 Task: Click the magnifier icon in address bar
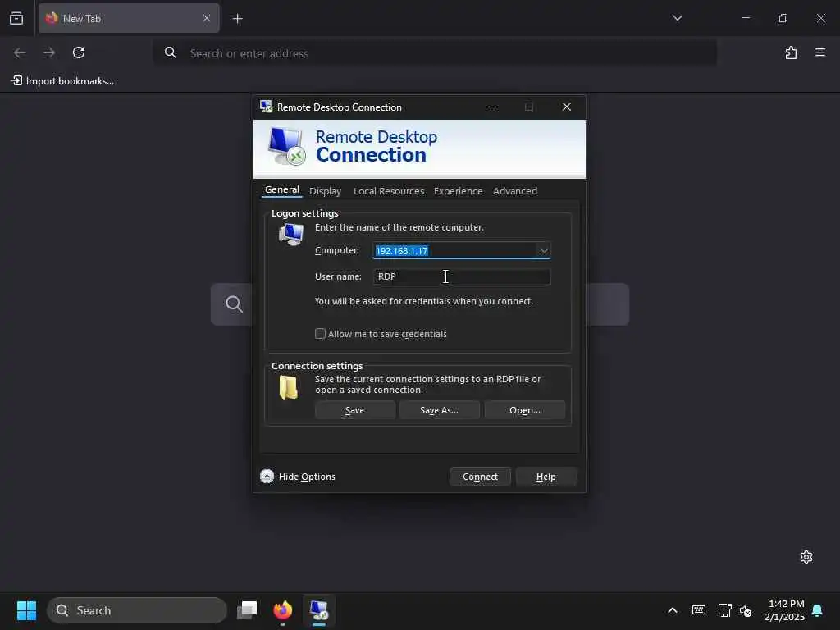tap(171, 52)
